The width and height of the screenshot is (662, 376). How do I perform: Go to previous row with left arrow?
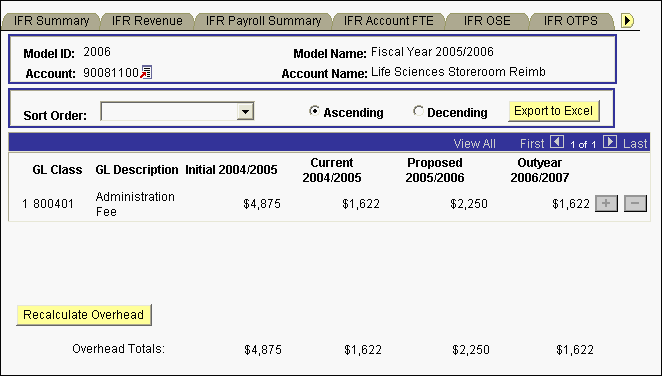(x=557, y=142)
